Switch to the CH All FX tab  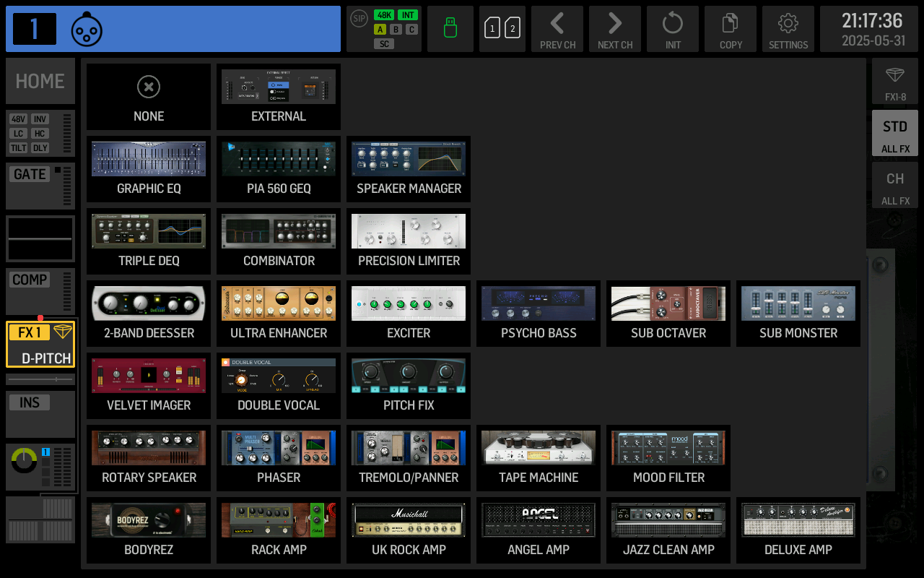click(894, 185)
